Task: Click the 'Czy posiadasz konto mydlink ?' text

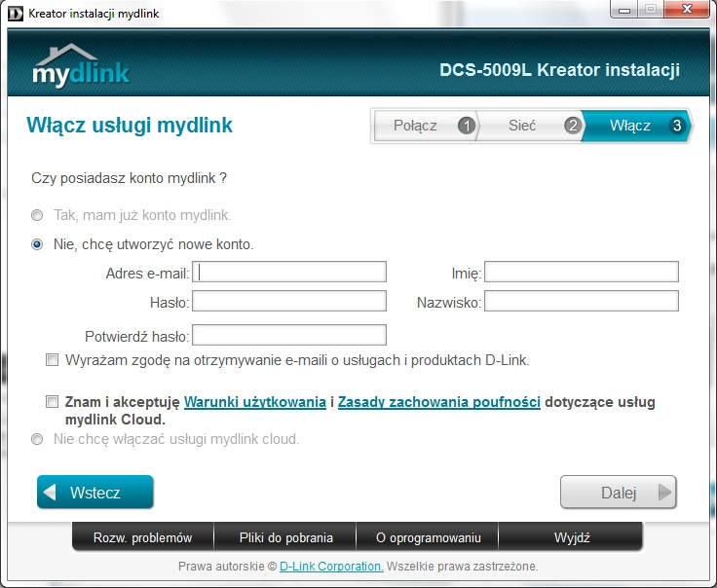Action: click(x=129, y=178)
